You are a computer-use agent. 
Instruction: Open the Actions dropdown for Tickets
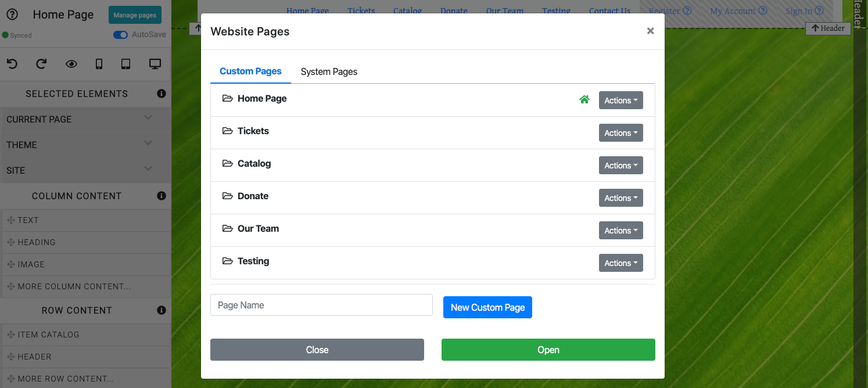coord(620,133)
